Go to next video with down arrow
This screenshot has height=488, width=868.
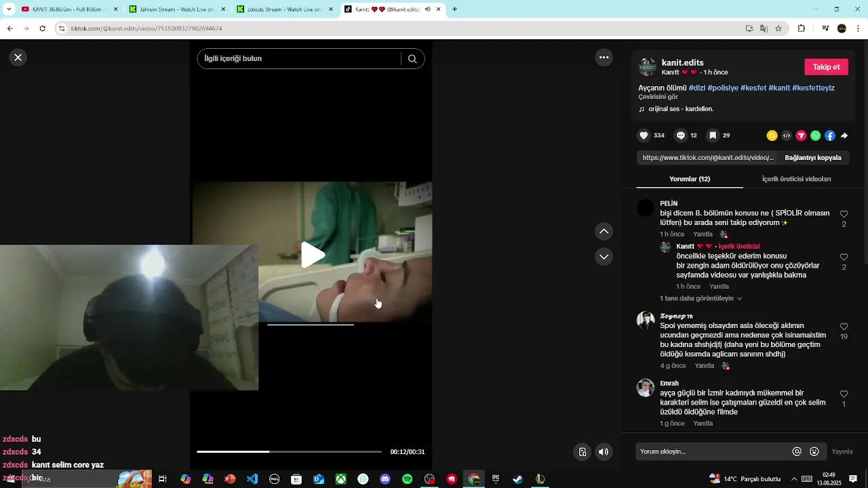tap(604, 257)
